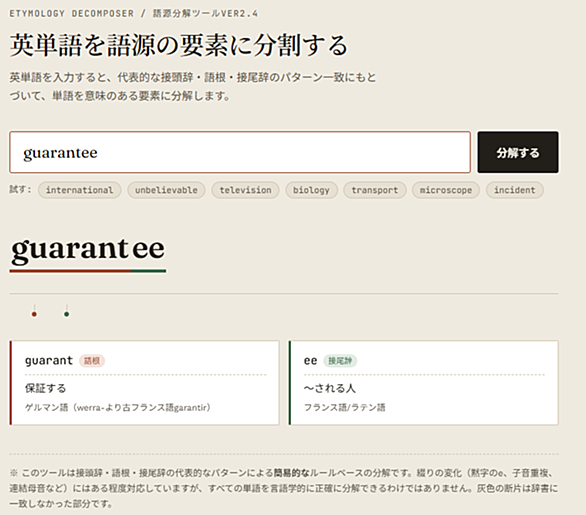Viewport: 586px width, 515px height.
Task: Click the 語根 tag badge
Action: click(92, 361)
